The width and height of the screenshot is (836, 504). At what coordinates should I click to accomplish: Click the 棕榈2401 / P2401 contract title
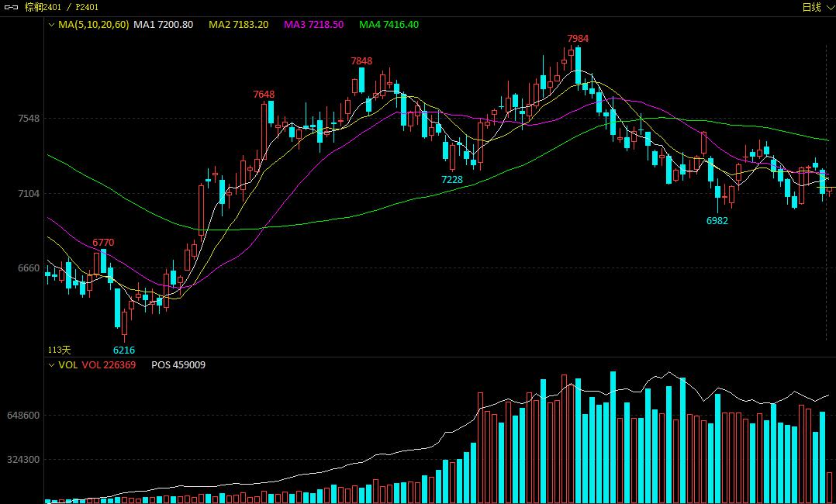pos(61,8)
